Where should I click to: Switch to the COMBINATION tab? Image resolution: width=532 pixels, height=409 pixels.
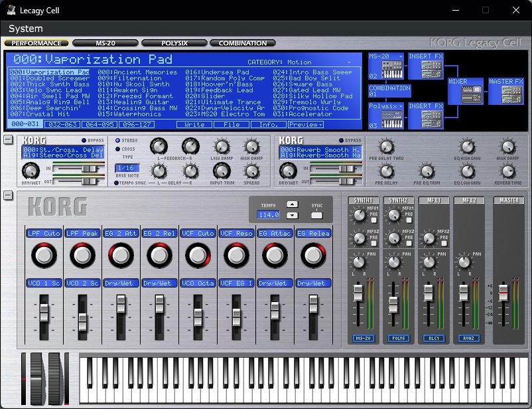click(243, 43)
